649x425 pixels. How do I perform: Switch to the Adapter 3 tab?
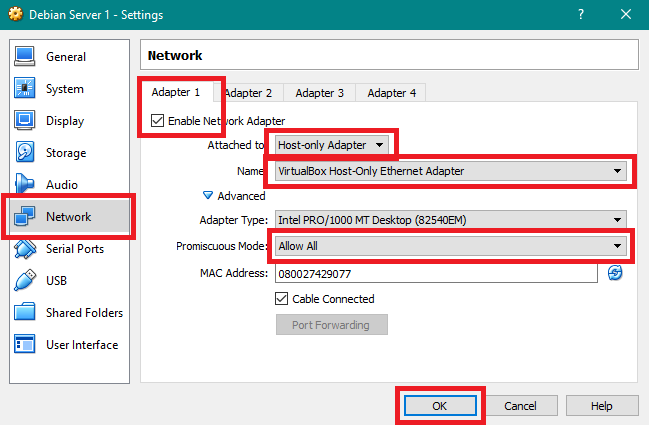(x=320, y=93)
